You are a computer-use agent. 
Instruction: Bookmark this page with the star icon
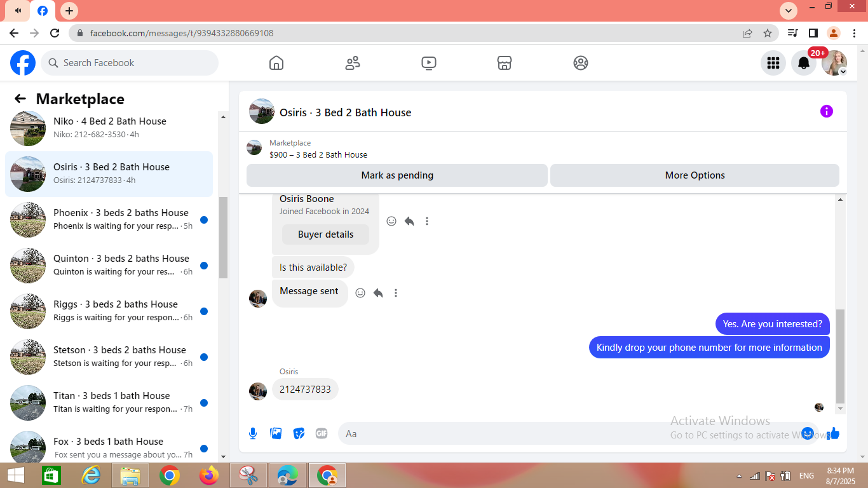tap(768, 33)
